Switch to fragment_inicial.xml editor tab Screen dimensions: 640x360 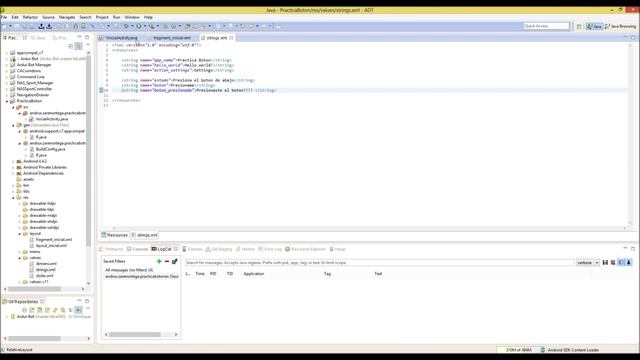pos(171,38)
